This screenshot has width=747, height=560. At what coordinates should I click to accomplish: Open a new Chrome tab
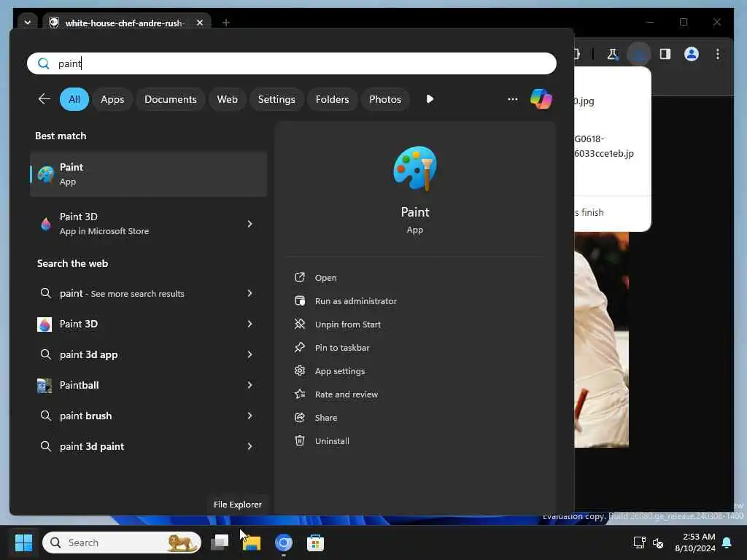(x=226, y=23)
